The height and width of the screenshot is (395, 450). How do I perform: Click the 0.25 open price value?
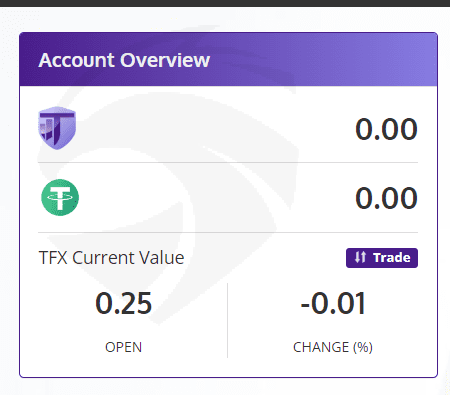(124, 303)
